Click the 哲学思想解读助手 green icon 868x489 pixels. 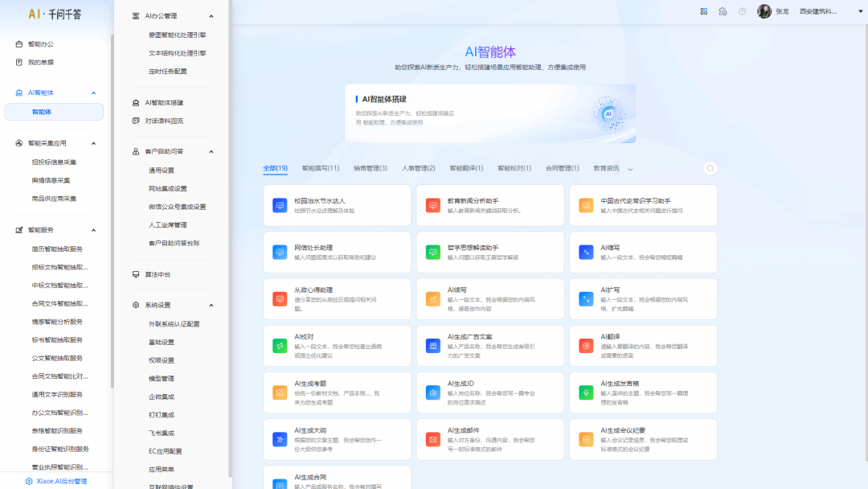point(433,252)
